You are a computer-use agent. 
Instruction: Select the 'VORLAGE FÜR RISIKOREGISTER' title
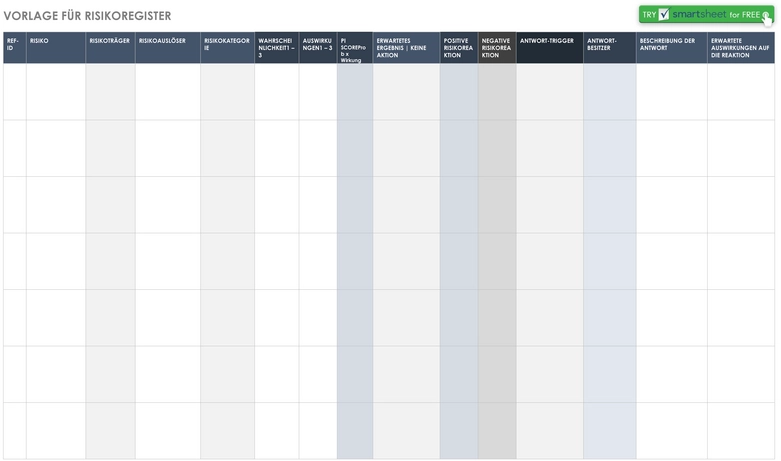click(x=87, y=16)
